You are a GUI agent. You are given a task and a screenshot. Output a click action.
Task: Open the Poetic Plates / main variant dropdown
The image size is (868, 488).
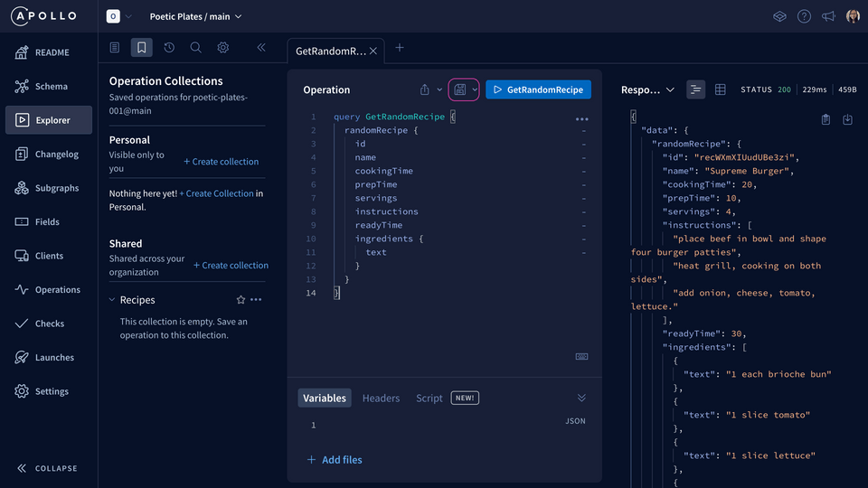(x=195, y=16)
